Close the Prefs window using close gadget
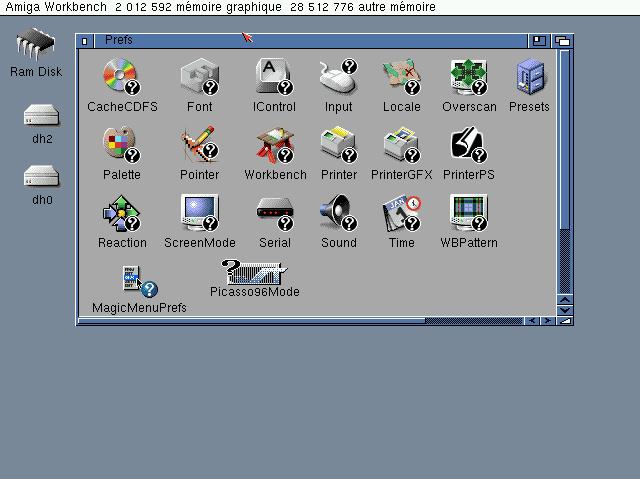 (84, 41)
